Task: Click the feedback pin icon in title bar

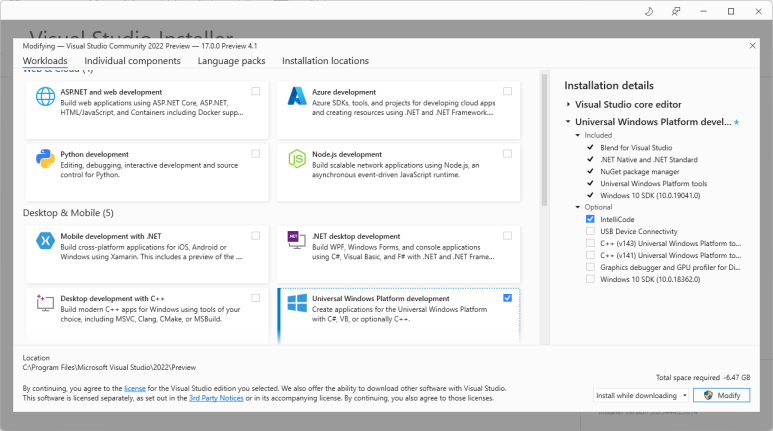Action: [676, 11]
